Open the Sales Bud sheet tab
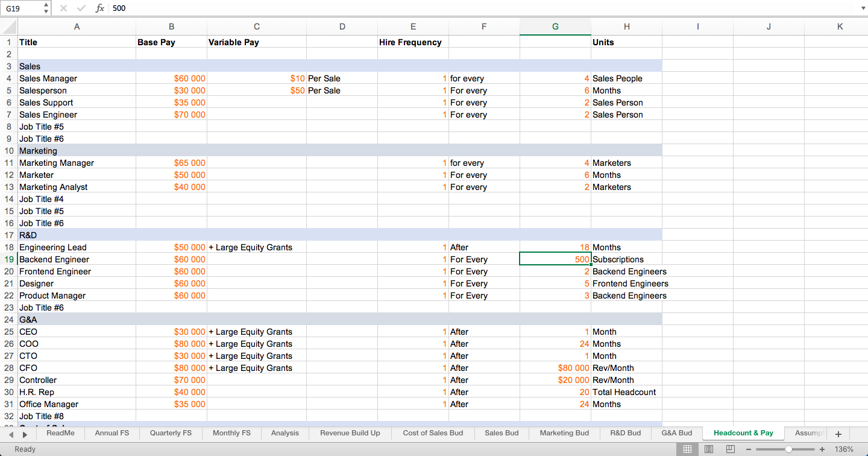This screenshot has width=868, height=456. coord(502,433)
